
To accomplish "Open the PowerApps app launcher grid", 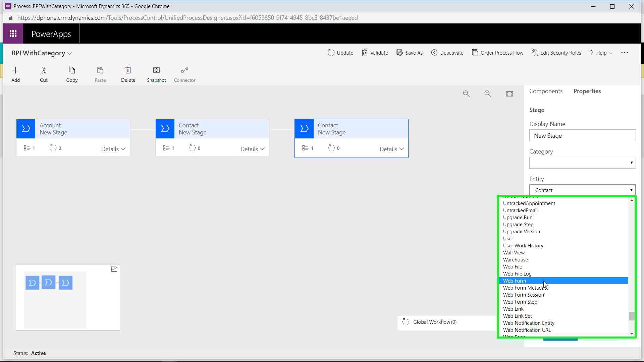I will (13, 34).
